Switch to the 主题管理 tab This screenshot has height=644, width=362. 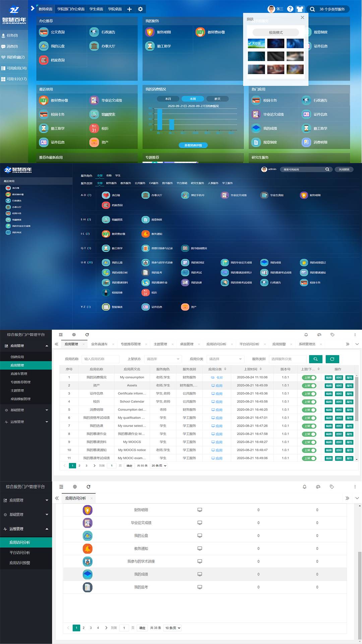coord(160,344)
